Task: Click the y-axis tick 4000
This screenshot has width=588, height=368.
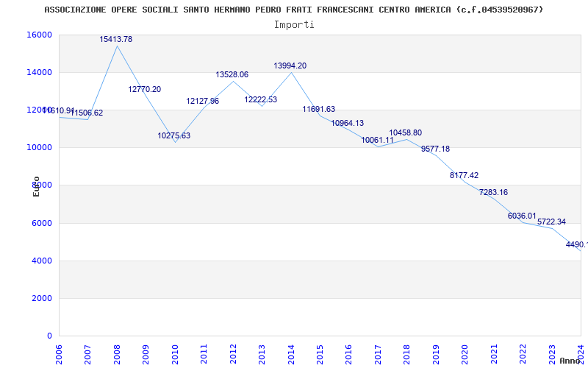Action: click(x=42, y=261)
